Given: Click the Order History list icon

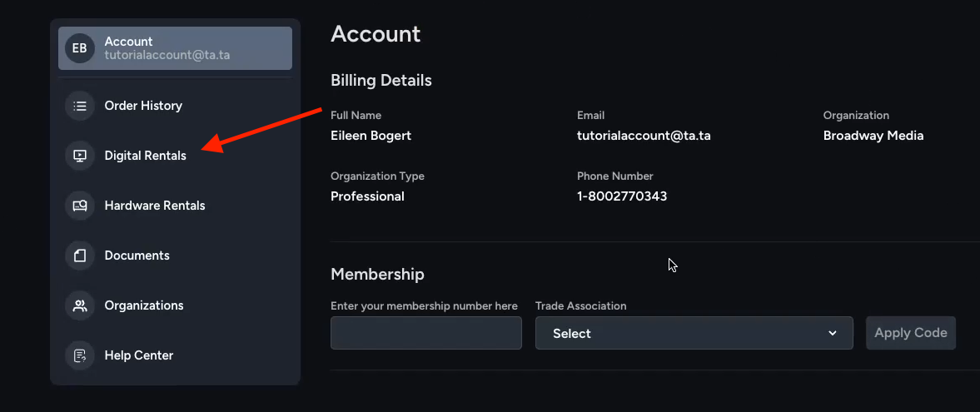Looking at the screenshot, I should [79, 106].
